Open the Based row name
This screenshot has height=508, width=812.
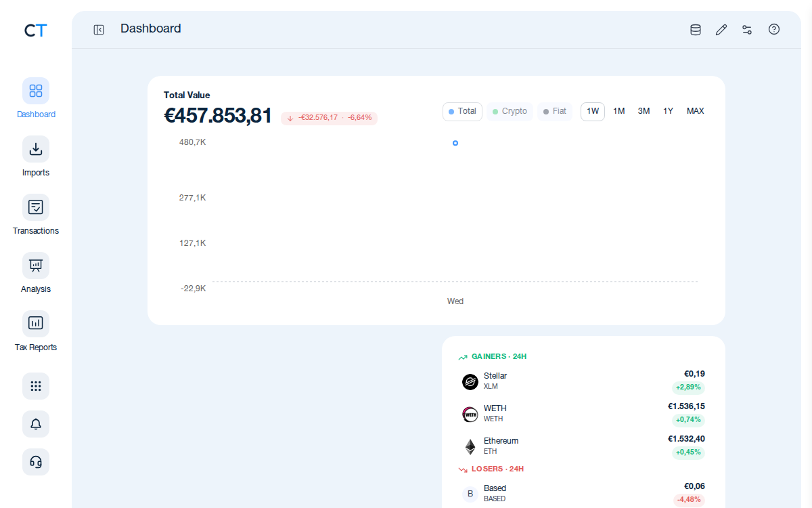495,488
